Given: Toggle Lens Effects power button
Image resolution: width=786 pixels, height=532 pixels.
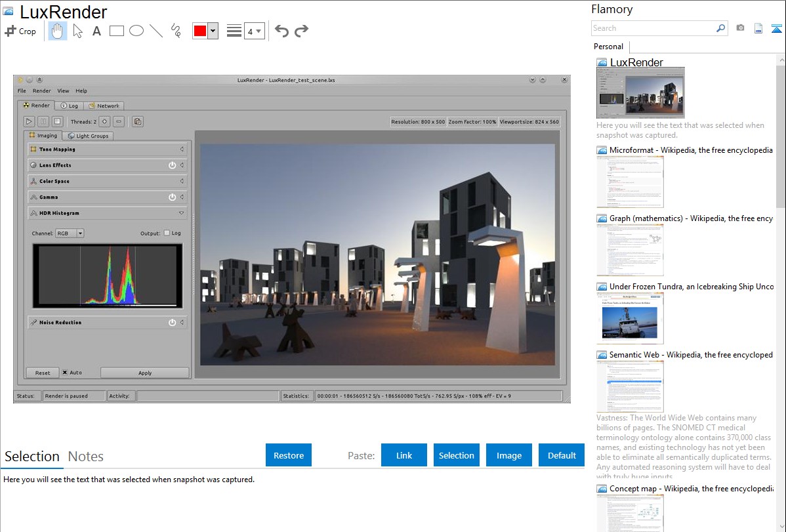Looking at the screenshot, I should 172,165.
